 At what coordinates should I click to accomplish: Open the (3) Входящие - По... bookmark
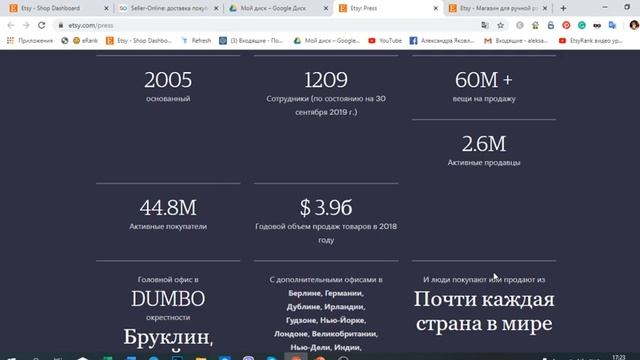[251, 40]
